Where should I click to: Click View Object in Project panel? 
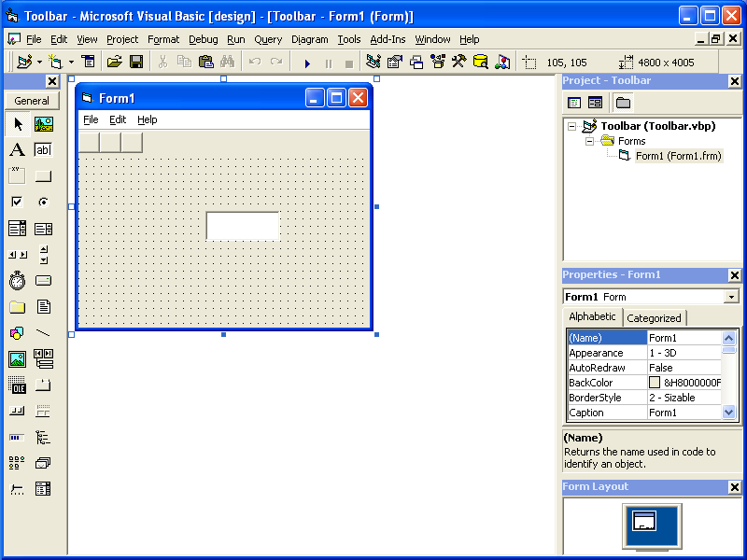595,103
